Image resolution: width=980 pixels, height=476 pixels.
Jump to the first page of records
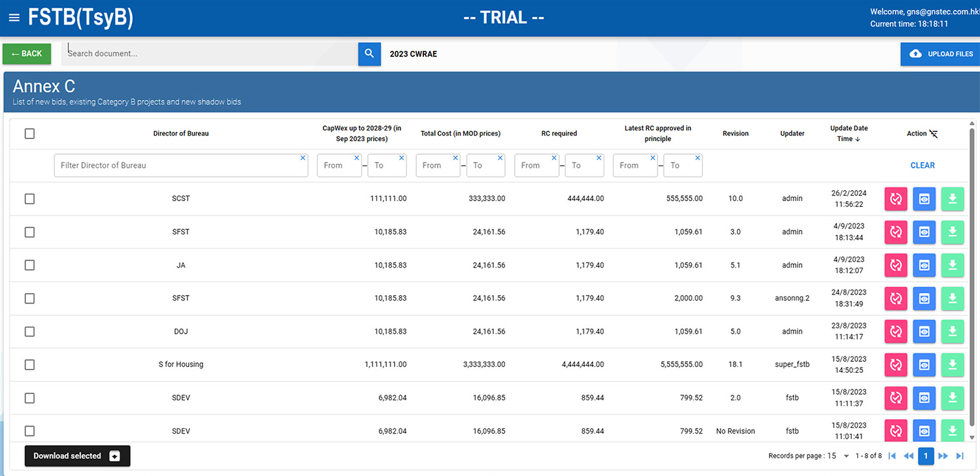click(892, 456)
